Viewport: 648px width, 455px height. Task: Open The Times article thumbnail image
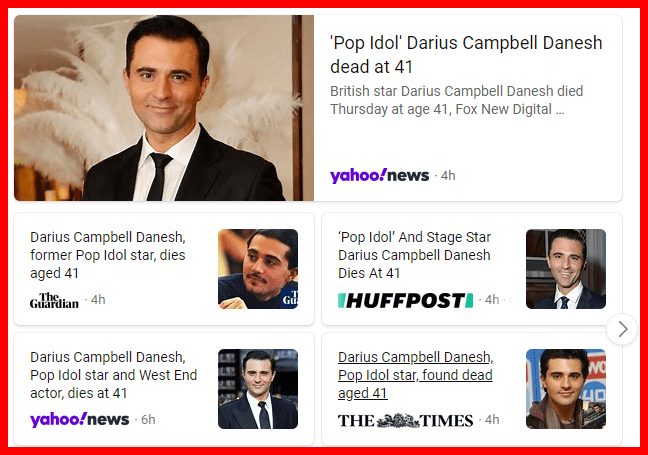566,389
